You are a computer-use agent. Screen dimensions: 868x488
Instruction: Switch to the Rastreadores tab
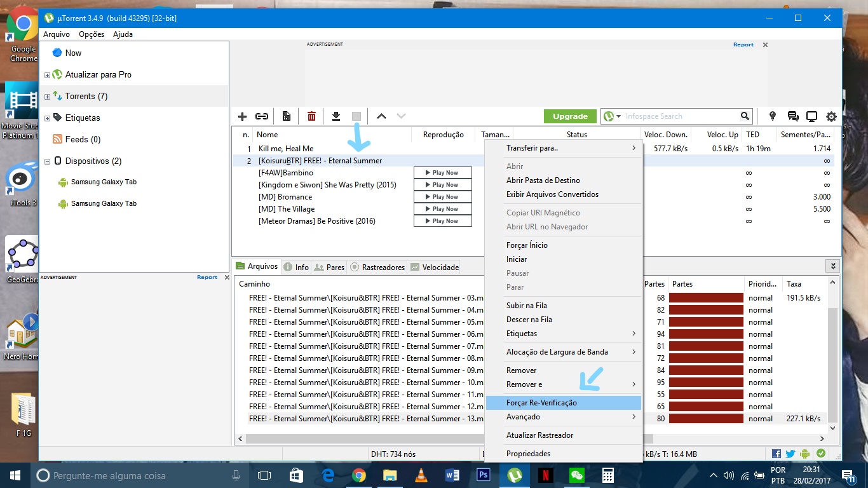(377, 267)
